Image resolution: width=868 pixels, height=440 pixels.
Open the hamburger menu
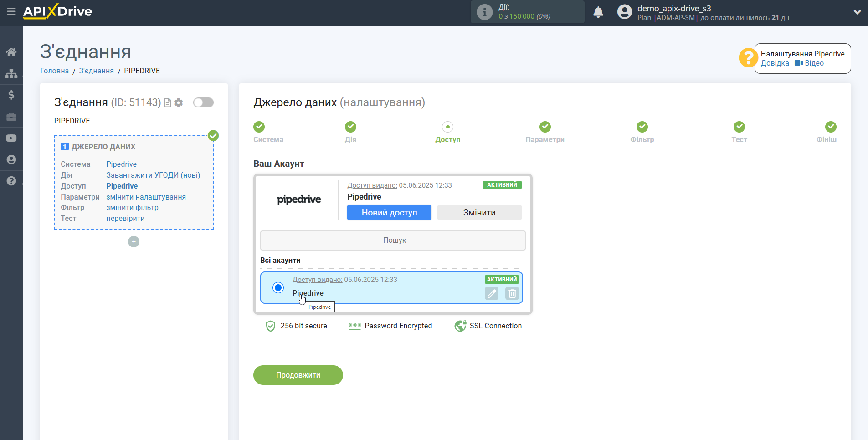pos(11,11)
